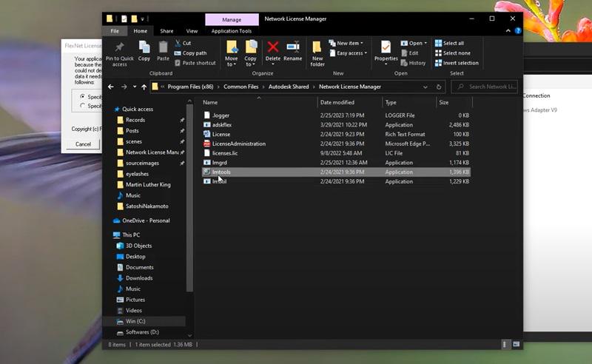The image size is (592, 364).
Task: Click the red Delete icon
Action: pos(272,47)
